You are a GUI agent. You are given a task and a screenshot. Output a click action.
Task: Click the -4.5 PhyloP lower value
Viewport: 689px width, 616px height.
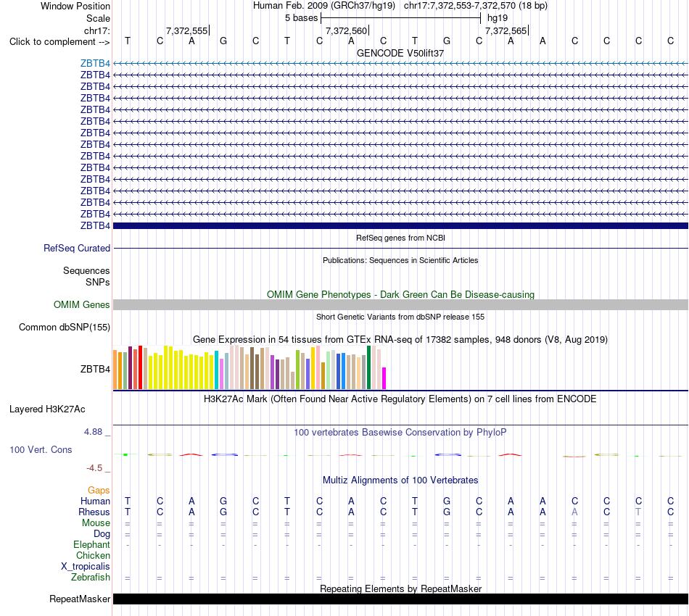94,468
